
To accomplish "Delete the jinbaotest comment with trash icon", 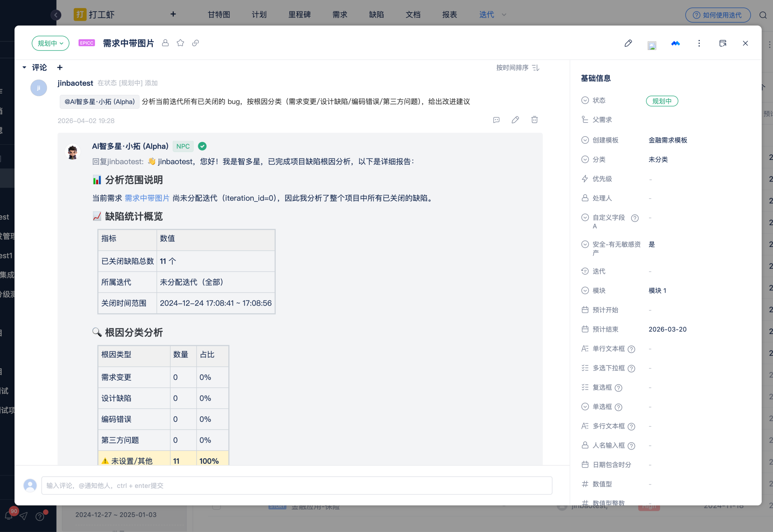I will [534, 120].
